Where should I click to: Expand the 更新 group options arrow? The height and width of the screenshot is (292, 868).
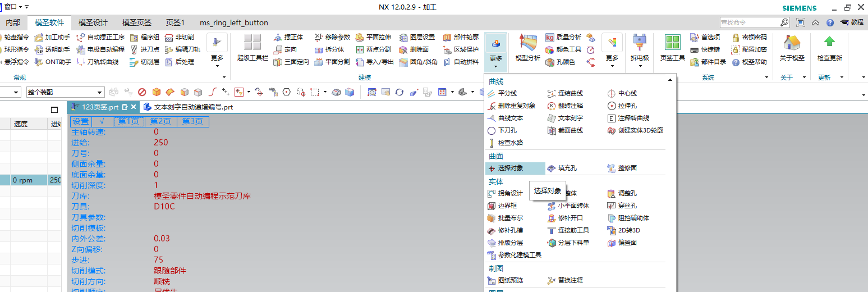click(843, 77)
